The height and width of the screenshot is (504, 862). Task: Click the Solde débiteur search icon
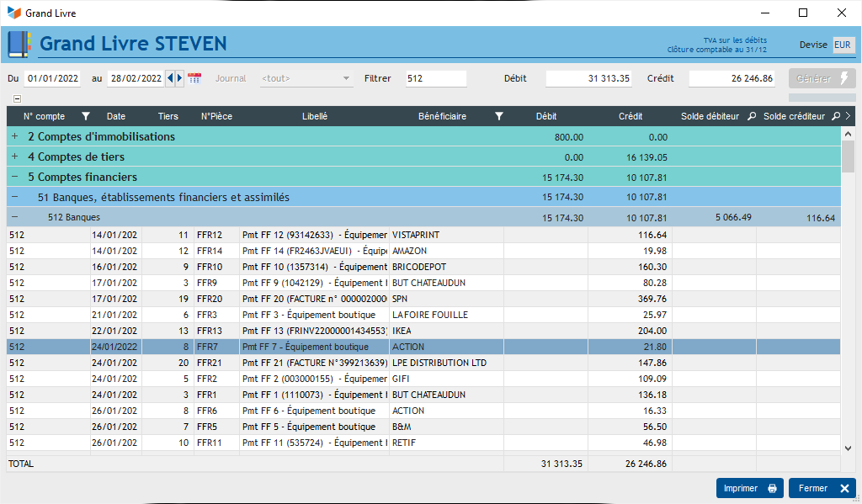click(752, 117)
